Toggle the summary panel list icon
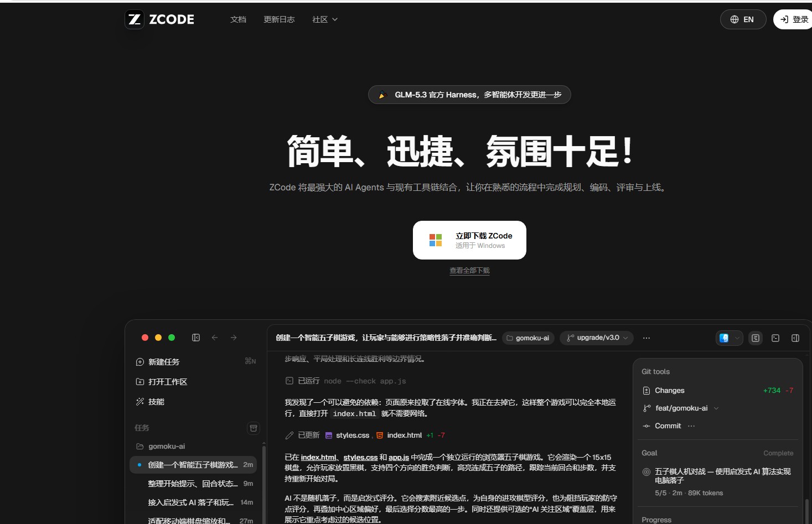Screen dimensions: 812x524 [756, 338]
